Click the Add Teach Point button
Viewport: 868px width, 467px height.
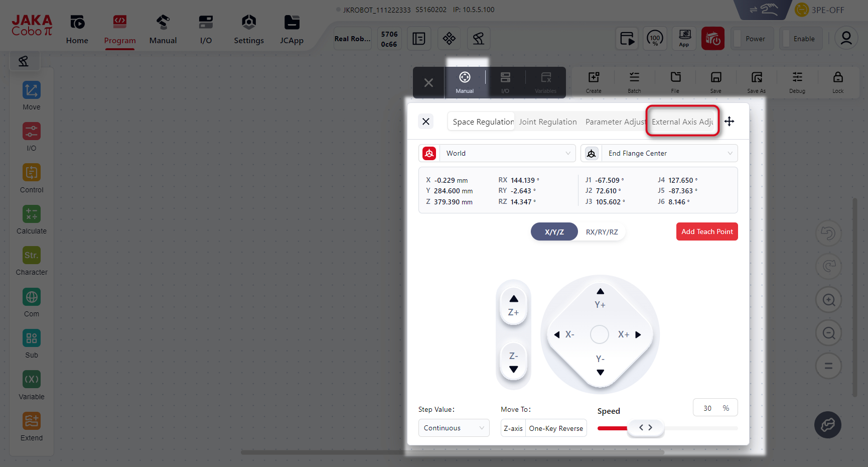[706, 231]
